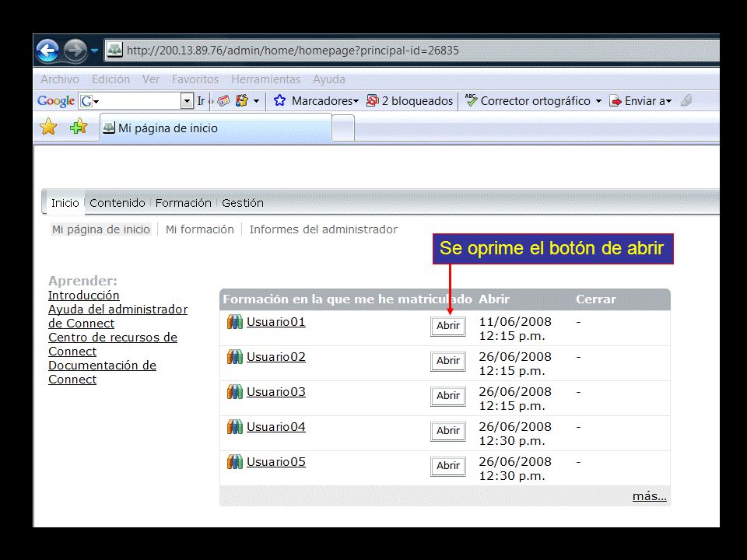This screenshot has height=560, width=747.
Task: Open the Introducción link
Action: [x=84, y=296]
